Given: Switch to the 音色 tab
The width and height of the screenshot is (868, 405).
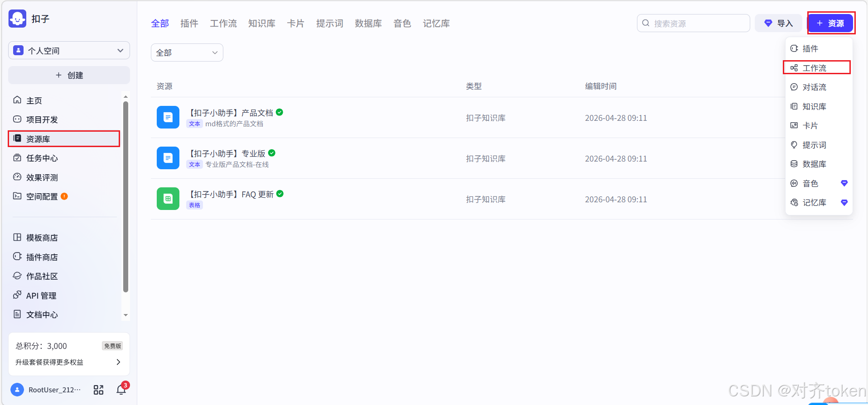Looking at the screenshot, I should pos(402,23).
